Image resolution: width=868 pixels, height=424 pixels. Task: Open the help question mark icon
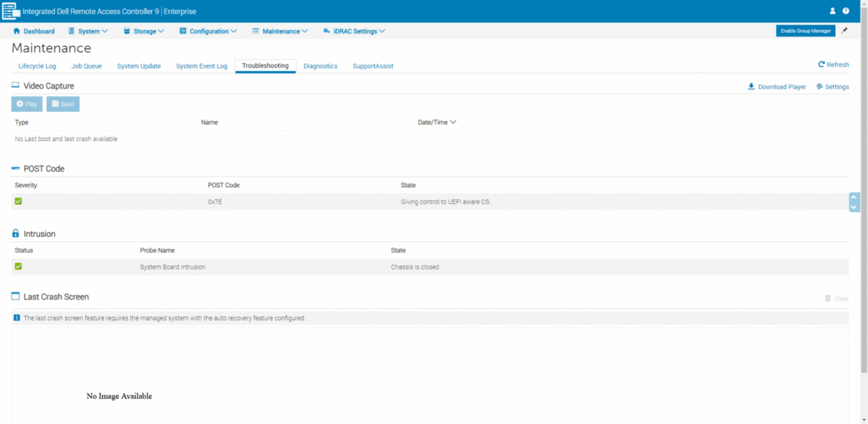pos(846,11)
